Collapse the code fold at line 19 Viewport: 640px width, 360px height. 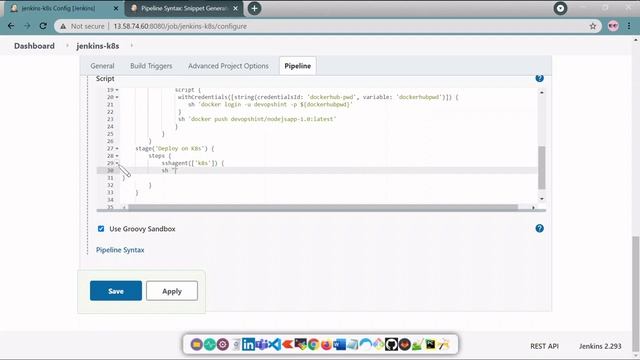(117, 90)
